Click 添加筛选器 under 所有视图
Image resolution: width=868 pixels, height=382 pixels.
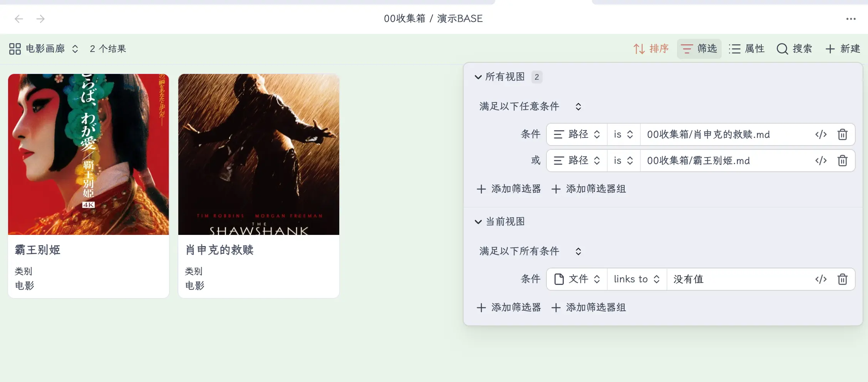click(509, 189)
